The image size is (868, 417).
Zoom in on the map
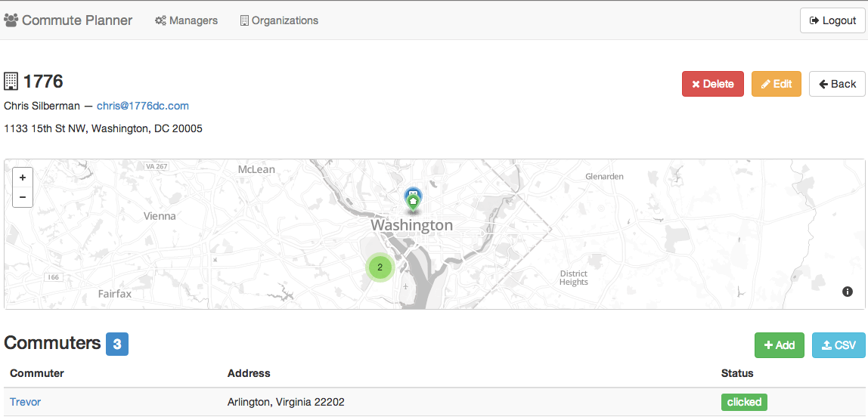tap(23, 178)
